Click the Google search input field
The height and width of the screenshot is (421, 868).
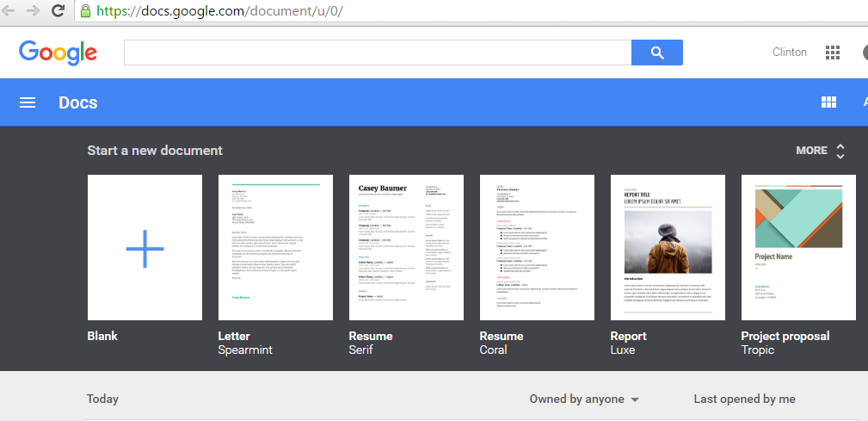point(378,53)
